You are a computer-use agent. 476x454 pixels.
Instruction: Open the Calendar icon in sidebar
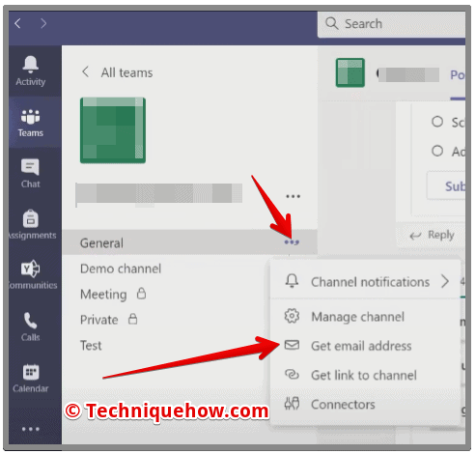tap(31, 372)
